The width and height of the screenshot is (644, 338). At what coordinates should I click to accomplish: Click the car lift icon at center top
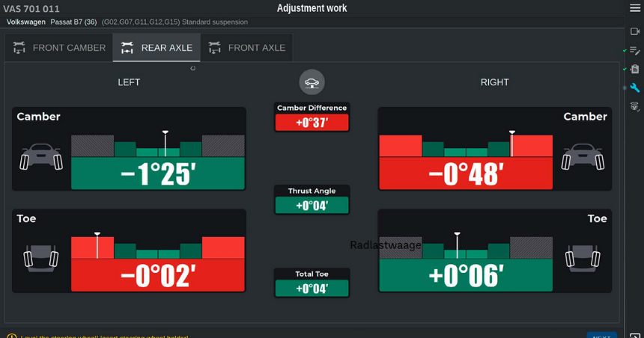[x=312, y=82]
